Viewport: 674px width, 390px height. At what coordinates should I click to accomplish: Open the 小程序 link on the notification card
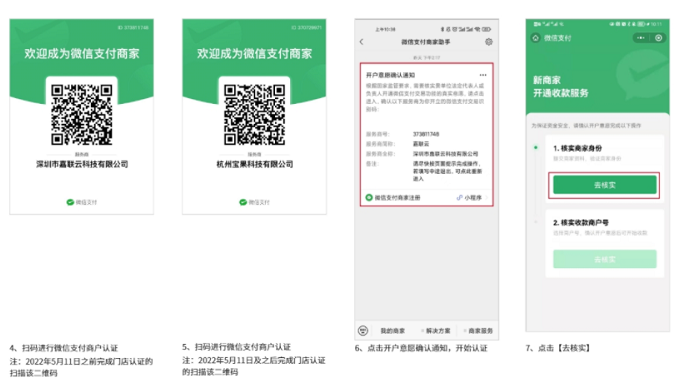point(469,198)
